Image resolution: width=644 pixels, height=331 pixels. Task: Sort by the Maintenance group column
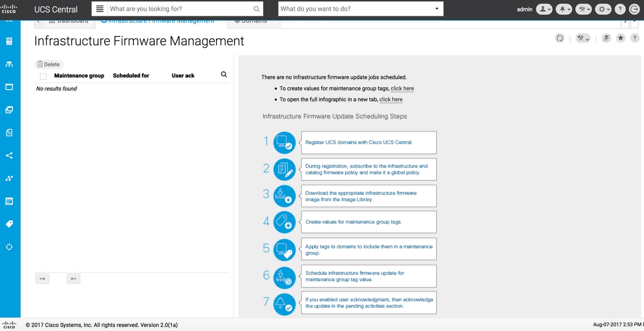(x=79, y=76)
